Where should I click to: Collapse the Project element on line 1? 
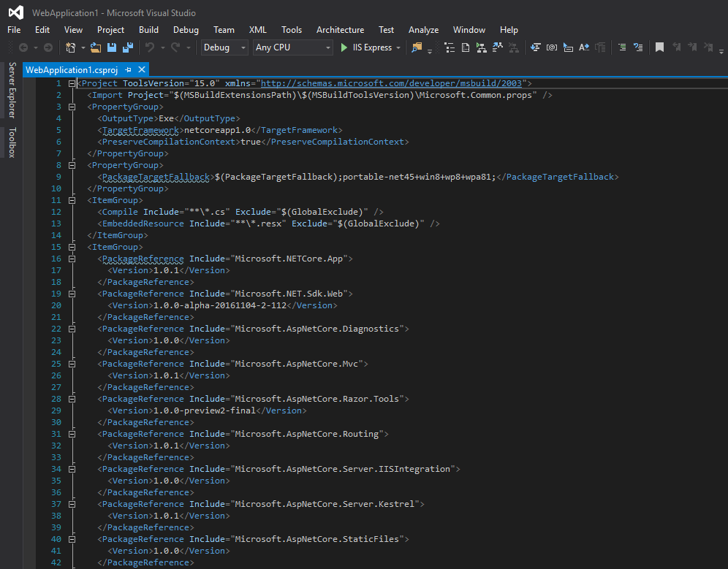[x=72, y=83]
